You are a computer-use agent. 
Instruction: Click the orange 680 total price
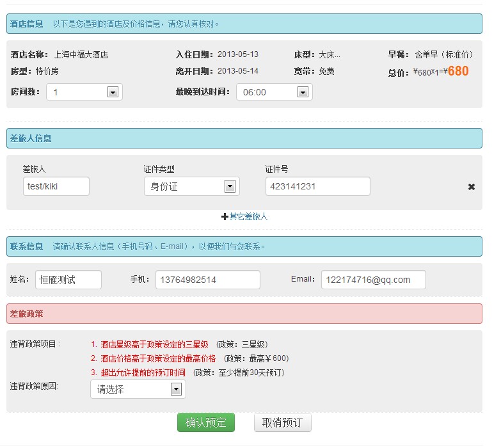[x=458, y=71]
